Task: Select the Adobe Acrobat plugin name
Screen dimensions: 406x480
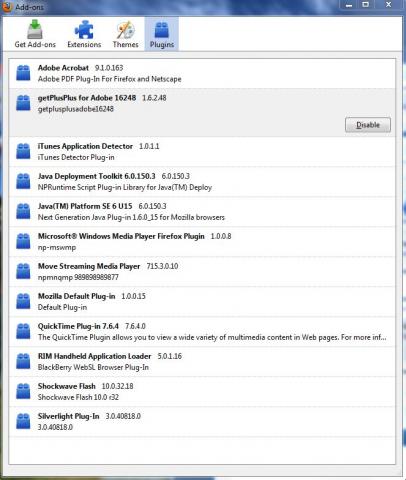Action: point(63,68)
